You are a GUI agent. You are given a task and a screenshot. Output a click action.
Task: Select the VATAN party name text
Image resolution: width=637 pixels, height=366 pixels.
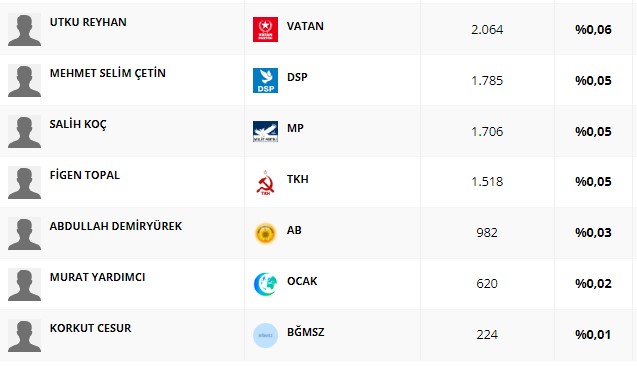305,26
